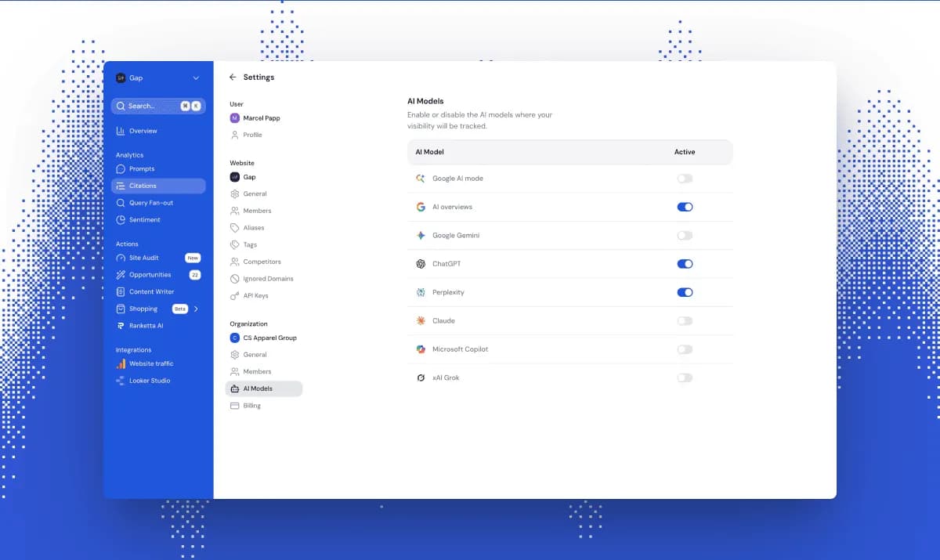Click the Content Writer document icon

click(121, 291)
